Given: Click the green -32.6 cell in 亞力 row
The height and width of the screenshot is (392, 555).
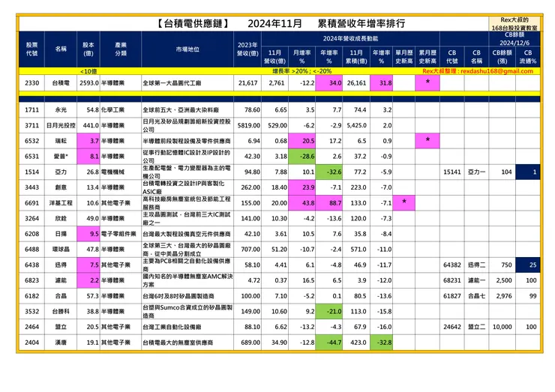Looking at the screenshot, I should (328, 172).
